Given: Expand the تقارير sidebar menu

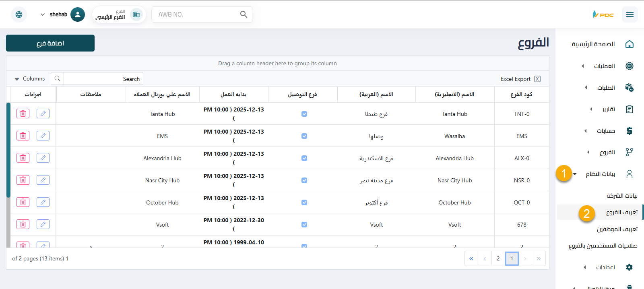Looking at the screenshot, I should point(591,109).
